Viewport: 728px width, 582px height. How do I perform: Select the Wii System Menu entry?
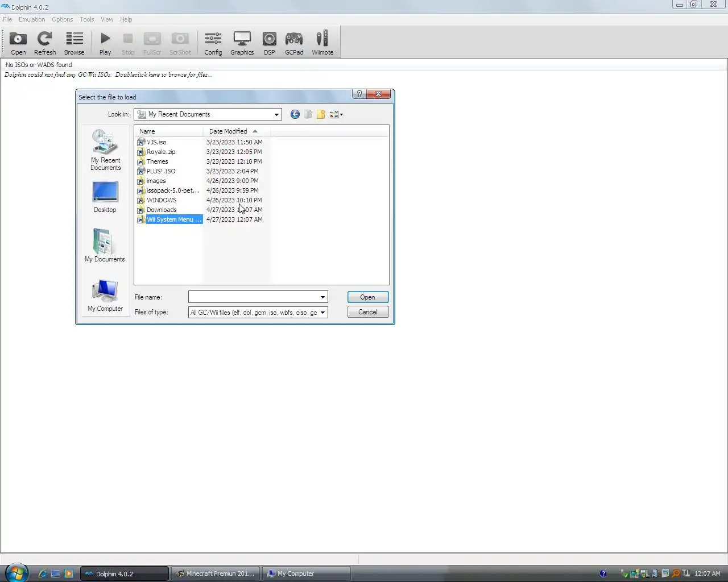pyautogui.click(x=169, y=219)
